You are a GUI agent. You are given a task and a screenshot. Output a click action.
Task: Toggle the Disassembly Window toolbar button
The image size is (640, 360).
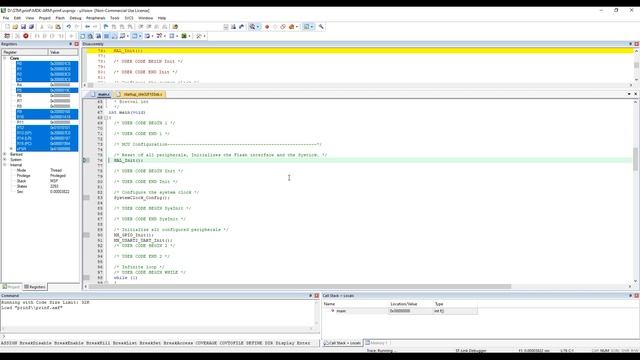[90, 36]
